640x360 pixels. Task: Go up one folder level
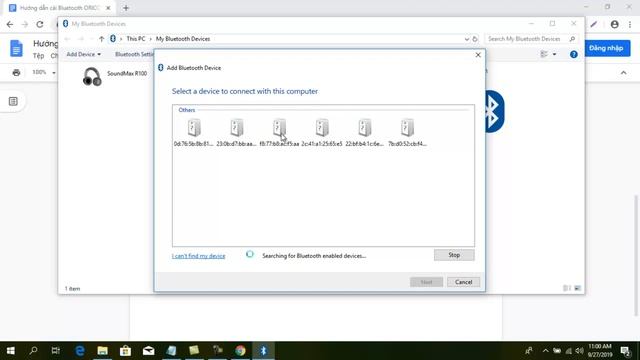click(101, 39)
